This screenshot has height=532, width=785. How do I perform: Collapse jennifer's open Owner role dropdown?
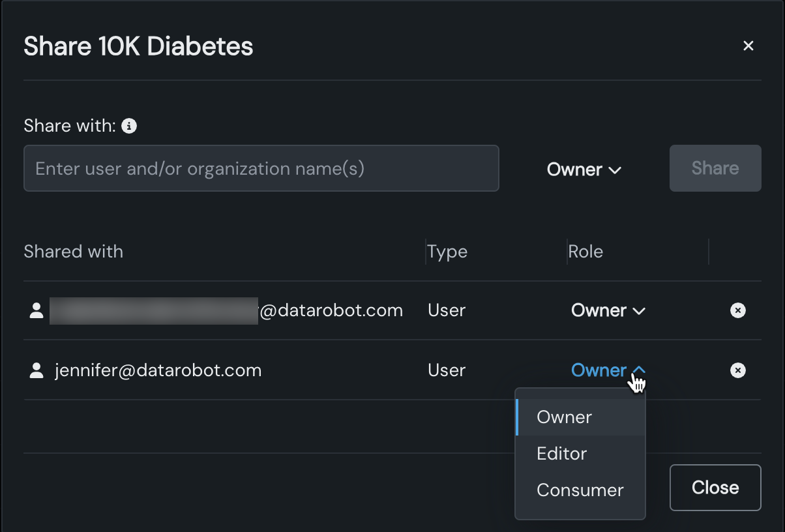pos(608,370)
